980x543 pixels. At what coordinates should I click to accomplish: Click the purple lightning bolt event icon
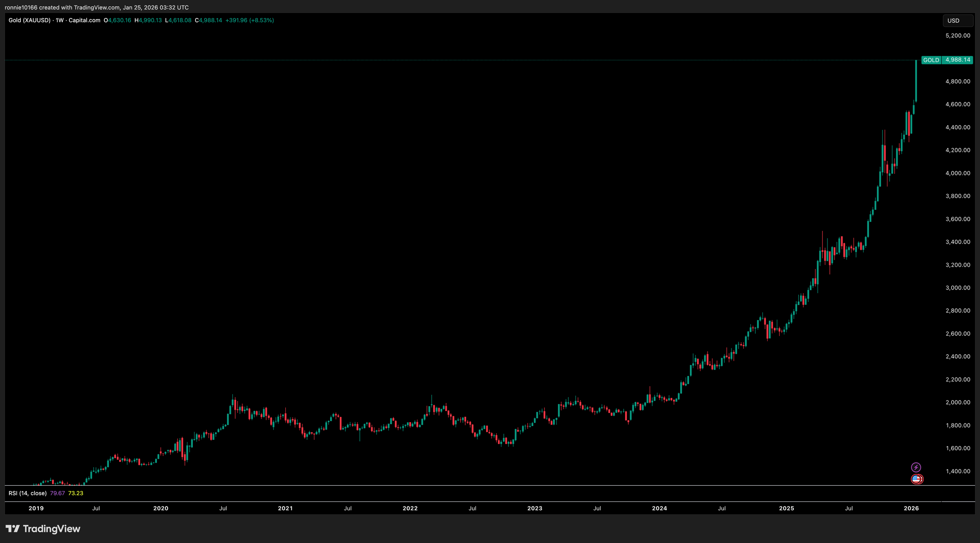pyautogui.click(x=916, y=467)
